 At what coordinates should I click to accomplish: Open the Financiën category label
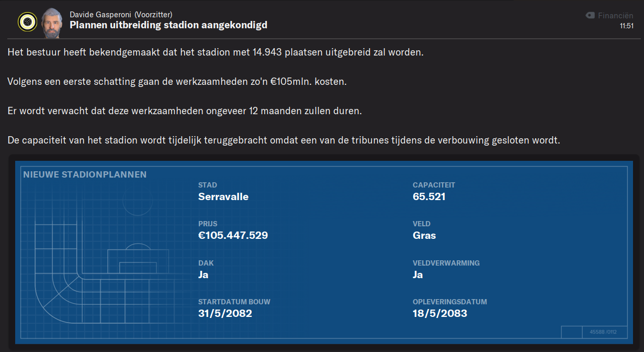point(616,16)
